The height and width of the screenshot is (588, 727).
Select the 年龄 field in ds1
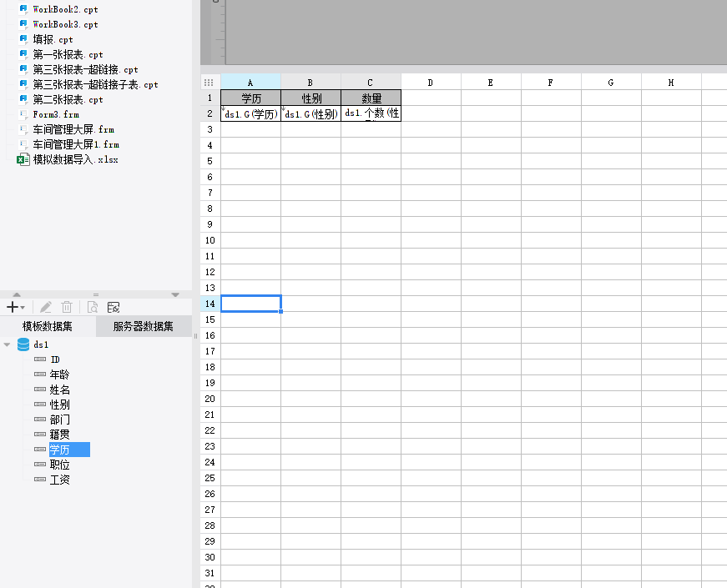59,374
